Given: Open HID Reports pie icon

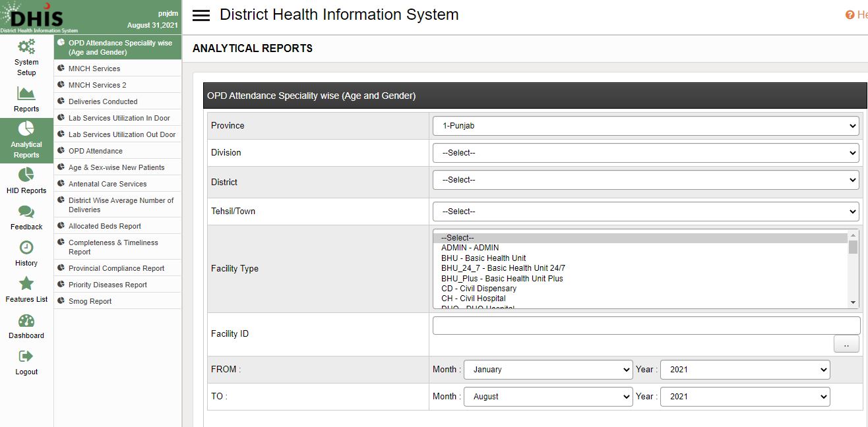Looking at the screenshot, I should [x=26, y=175].
